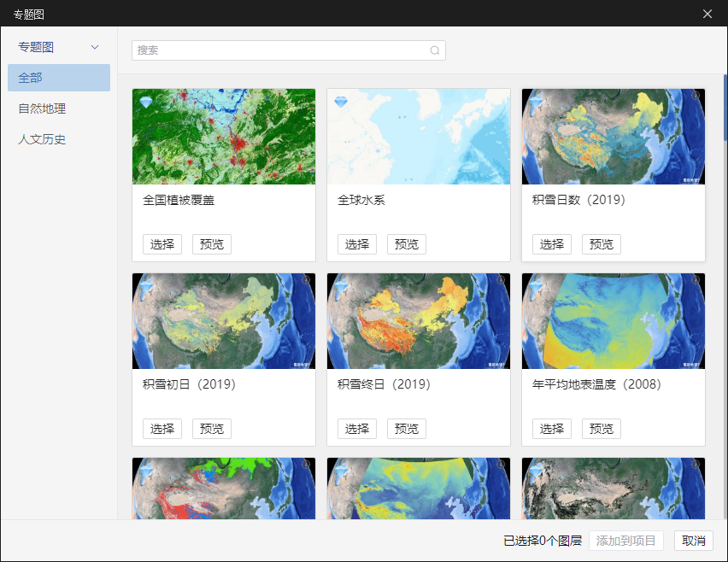Click 选择 under 全国植被覆盖
The width and height of the screenshot is (728, 562).
[x=161, y=243]
